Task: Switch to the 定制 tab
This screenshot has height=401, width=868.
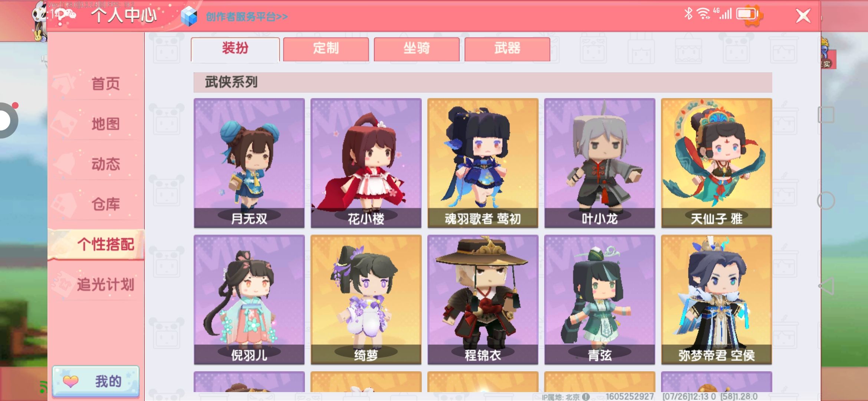Action: 326,49
